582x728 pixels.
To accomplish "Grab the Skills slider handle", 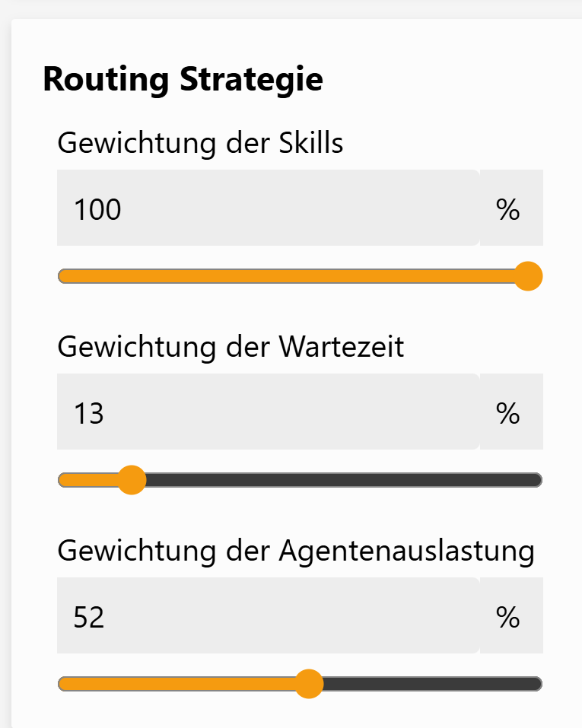I will click(528, 276).
